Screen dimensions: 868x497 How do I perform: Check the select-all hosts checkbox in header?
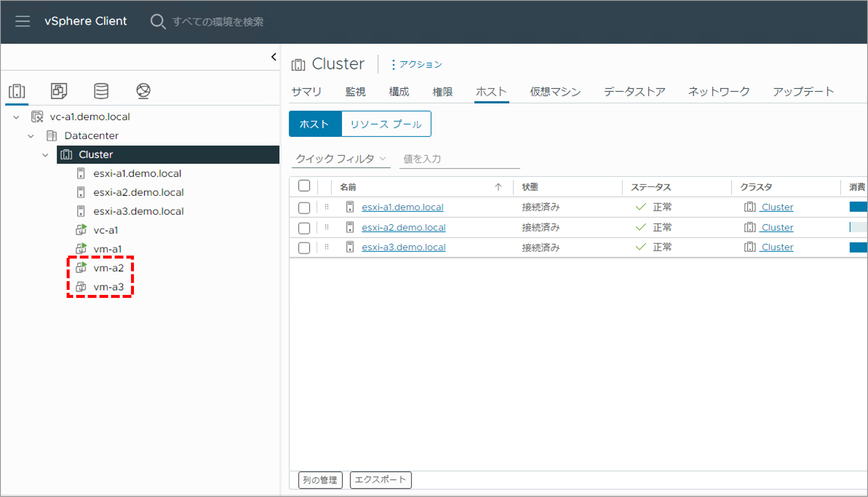click(304, 186)
